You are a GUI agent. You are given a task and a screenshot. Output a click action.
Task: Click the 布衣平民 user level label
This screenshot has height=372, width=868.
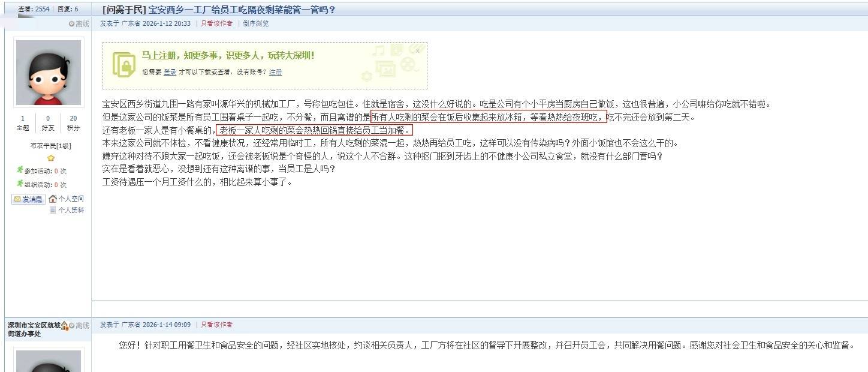[x=50, y=146]
